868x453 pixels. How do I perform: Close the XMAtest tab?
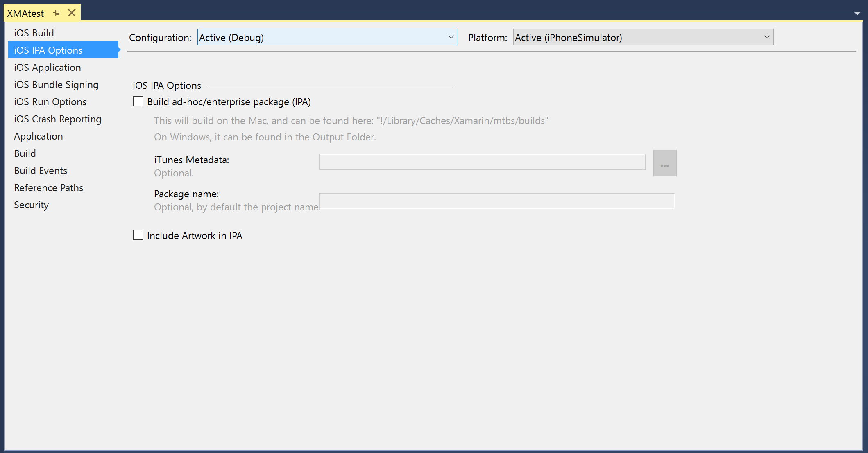[x=72, y=13]
